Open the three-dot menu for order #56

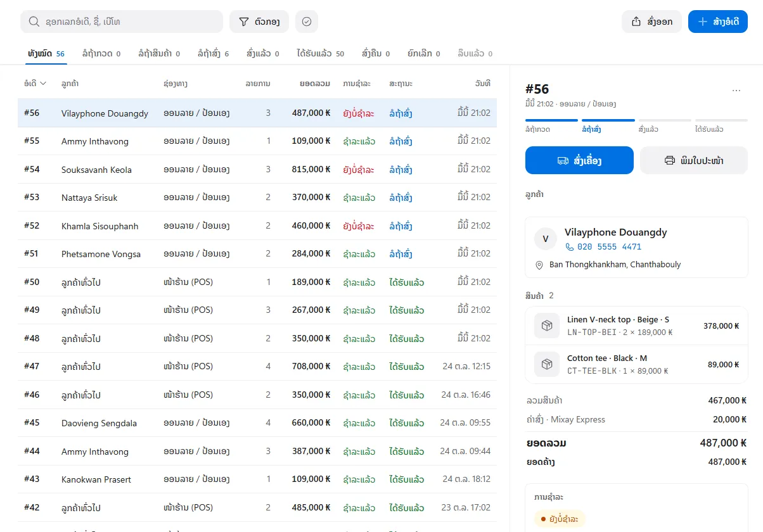[736, 91]
